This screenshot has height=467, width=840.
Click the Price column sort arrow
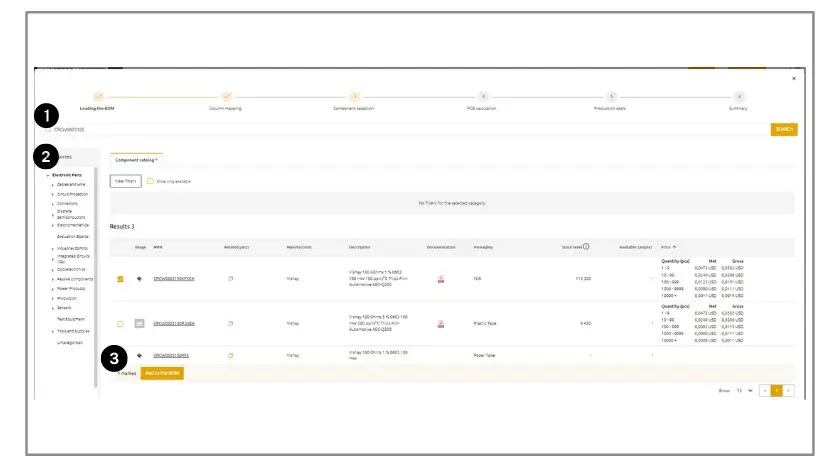click(674, 246)
